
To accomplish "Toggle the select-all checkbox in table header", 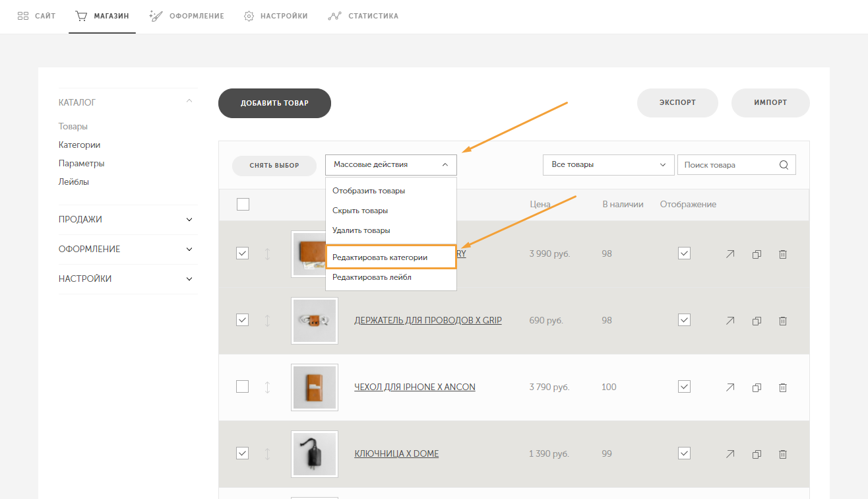I will [x=243, y=205].
